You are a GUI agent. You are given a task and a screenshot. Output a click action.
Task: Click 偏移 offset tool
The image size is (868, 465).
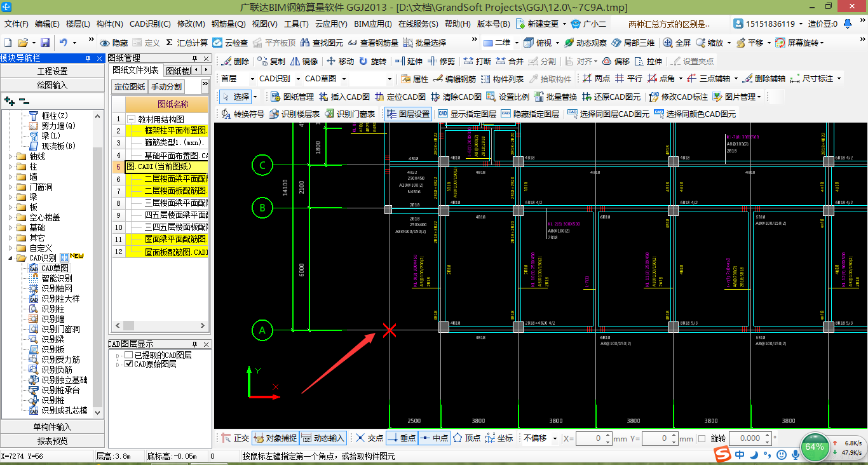(616, 61)
